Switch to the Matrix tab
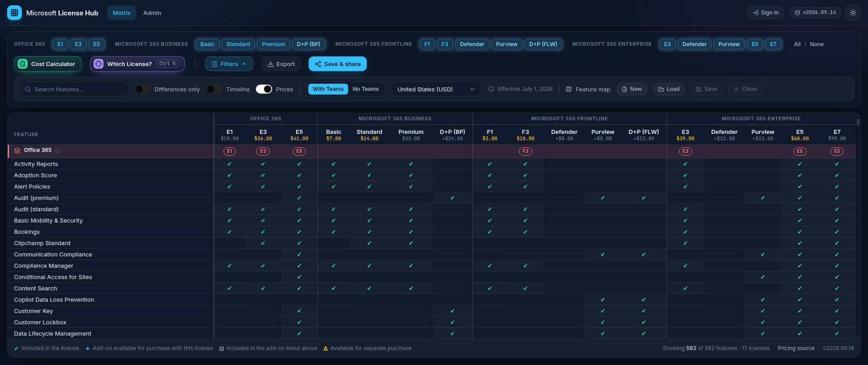Viewport: 868px width, 365px height. 122,13
